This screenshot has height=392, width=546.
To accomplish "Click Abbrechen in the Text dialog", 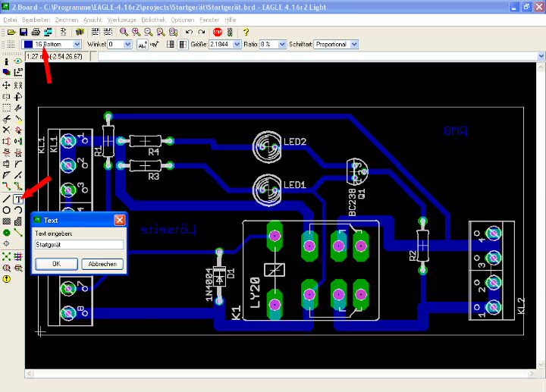I will (101, 264).
